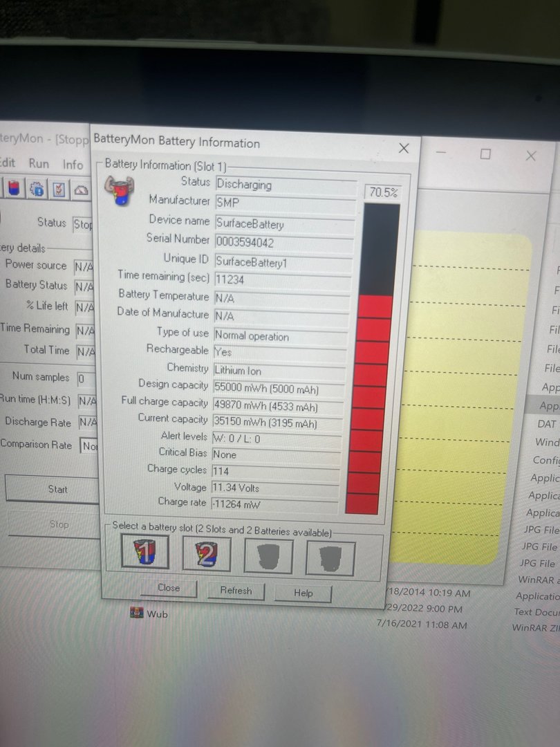
Task: Open the Run menu
Action: [39, 164]
